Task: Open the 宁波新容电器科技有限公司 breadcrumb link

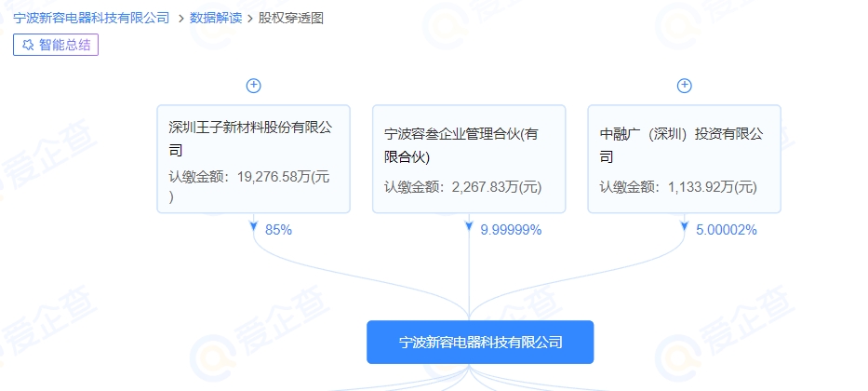Action: click(91, 19)
